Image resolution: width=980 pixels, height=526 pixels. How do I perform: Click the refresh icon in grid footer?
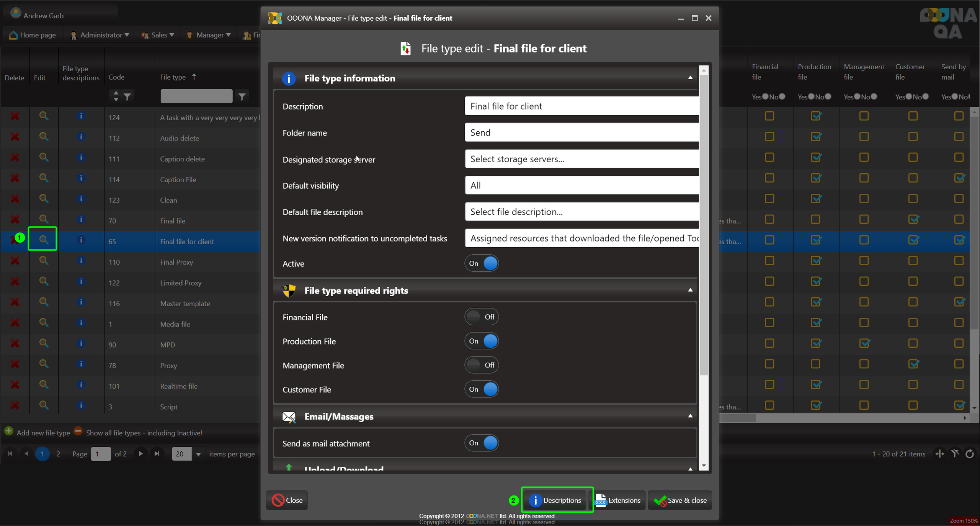click(970, 454)
